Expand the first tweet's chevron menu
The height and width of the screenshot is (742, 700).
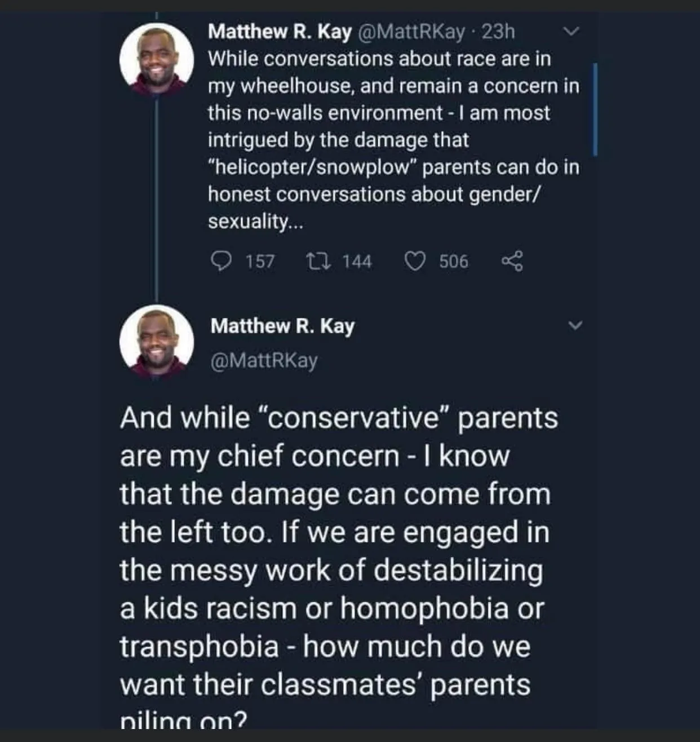click(571, 32)
